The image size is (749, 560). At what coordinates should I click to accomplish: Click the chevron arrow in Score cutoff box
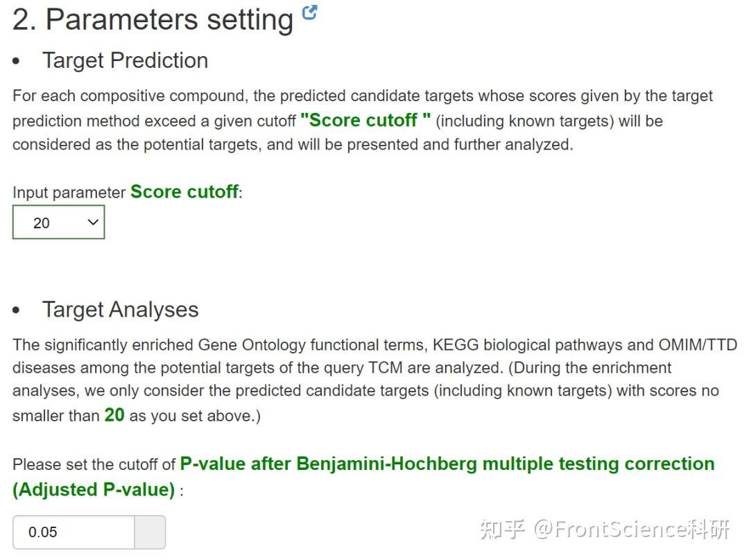(x=93, y=222)
